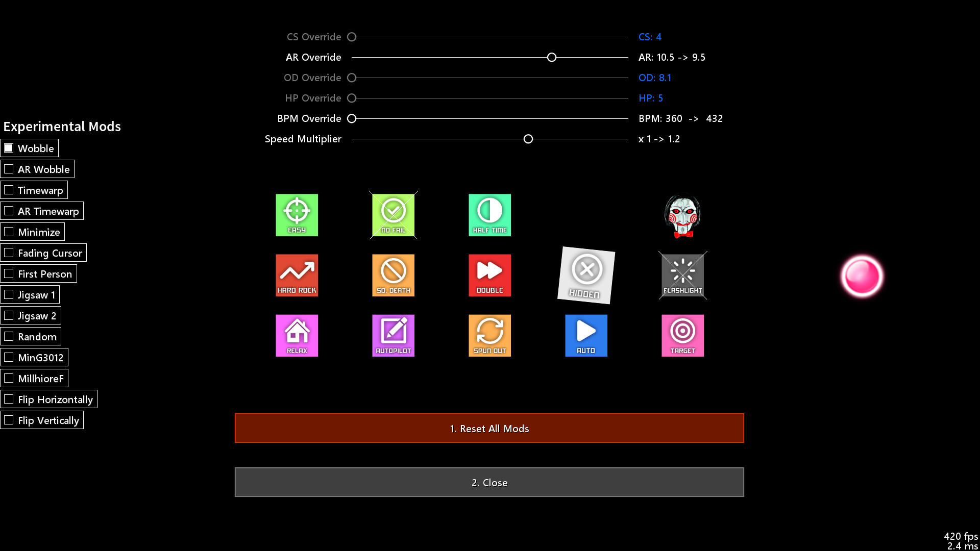Enable the Flashlight mod
980x551 pixels.
pyautogui.click(x=682, y=274)
